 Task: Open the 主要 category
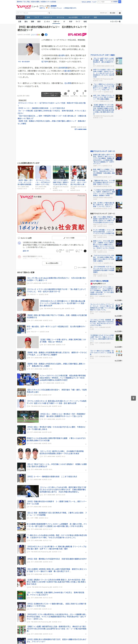pos(20,22)
